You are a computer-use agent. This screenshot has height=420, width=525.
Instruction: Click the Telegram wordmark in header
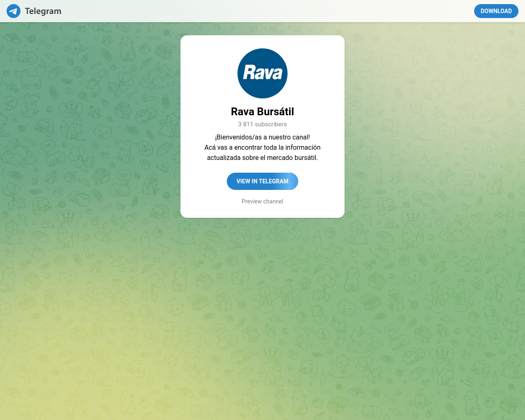click(43, 11)
